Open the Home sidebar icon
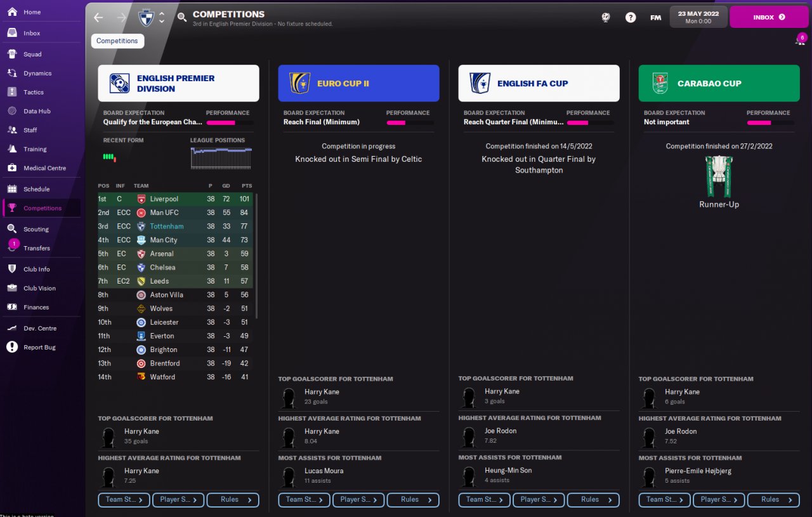 click(x=12, y=12)
